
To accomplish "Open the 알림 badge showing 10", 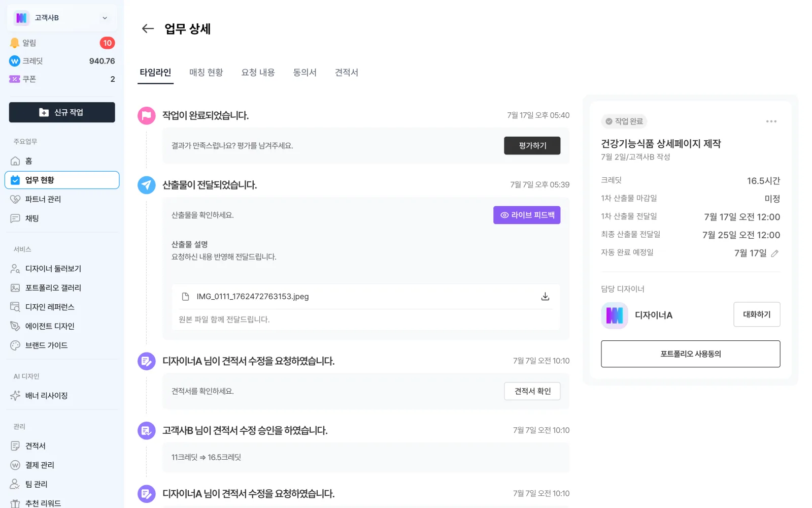I will [107, 43].
